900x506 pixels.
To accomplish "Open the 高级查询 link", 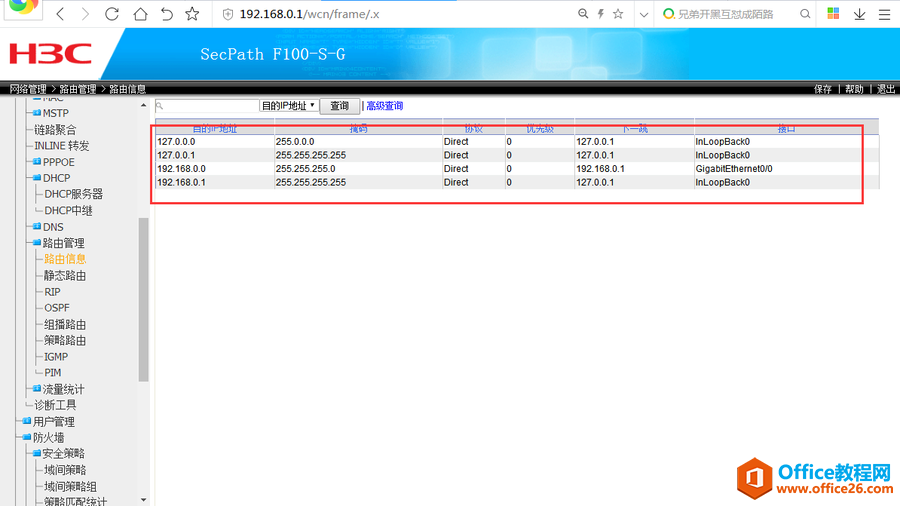I will [x=385, y=106].
